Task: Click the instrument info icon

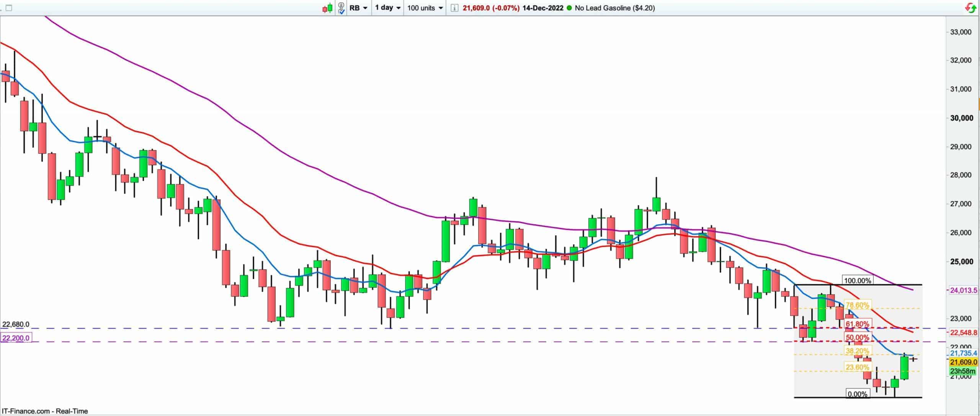Action: tap(454, 8)
